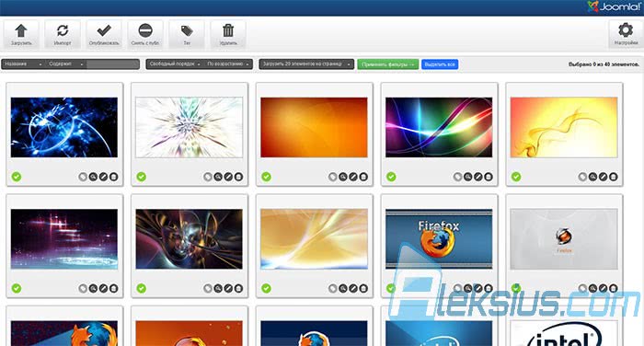Select the blue energy swirl thumbnail

[64, 127]
